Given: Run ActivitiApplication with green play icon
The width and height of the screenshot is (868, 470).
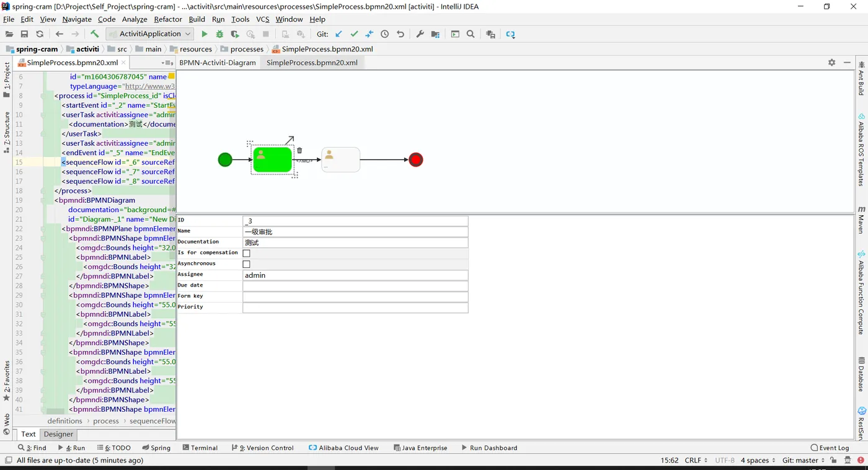Looking at the screenshot, I should [x=204, y=34].
